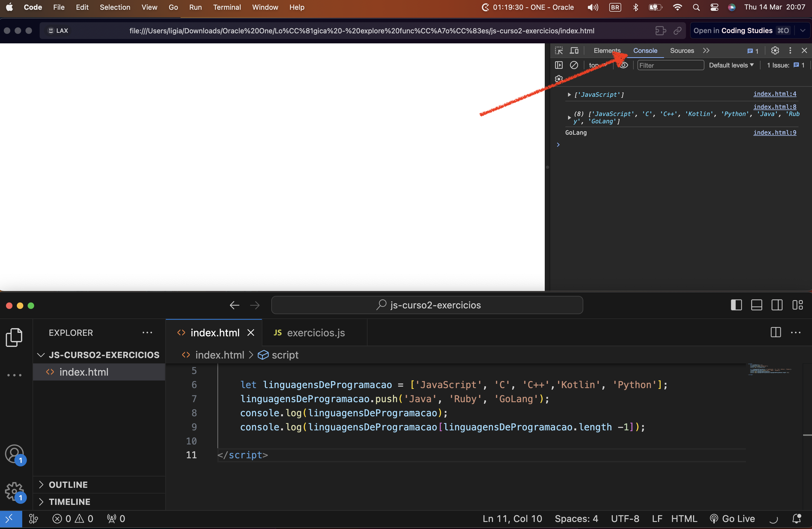Viewport: 812px width, 529px height.
Task: Toggle primary sidebar layout icon
Action: click(736, 305)
